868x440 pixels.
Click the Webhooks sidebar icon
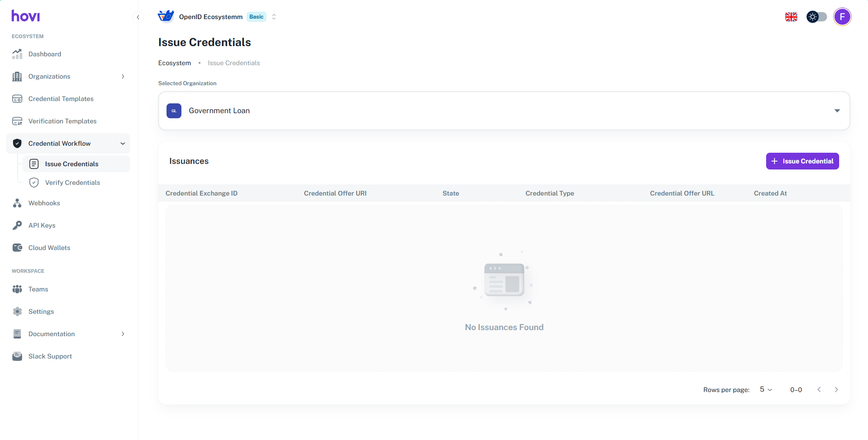[17, 203]
